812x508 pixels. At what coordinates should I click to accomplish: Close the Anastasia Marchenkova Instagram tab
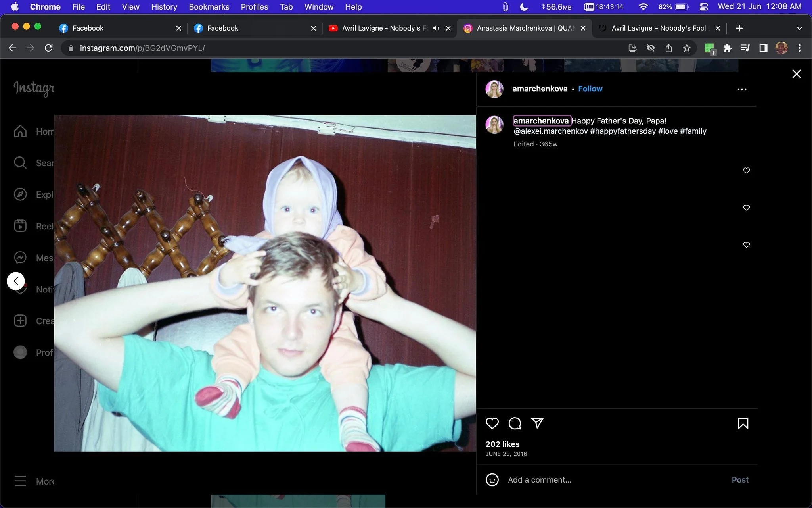(x=583, y=28)
